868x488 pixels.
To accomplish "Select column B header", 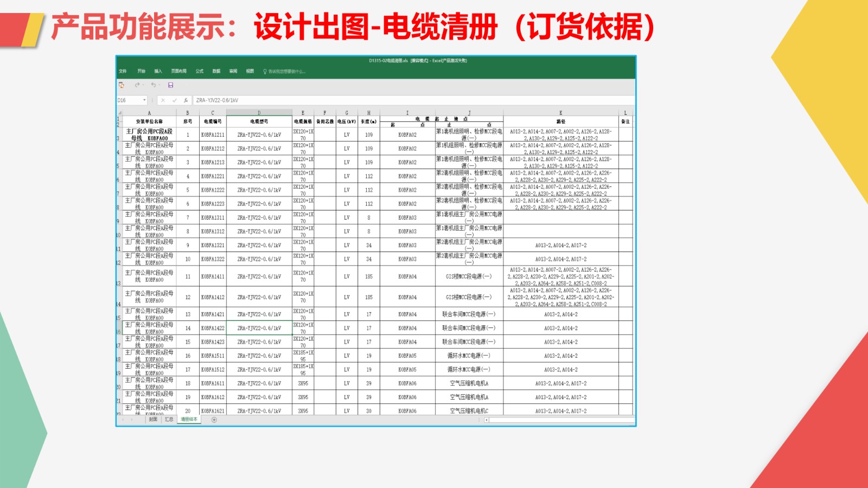I will point(188,113).
